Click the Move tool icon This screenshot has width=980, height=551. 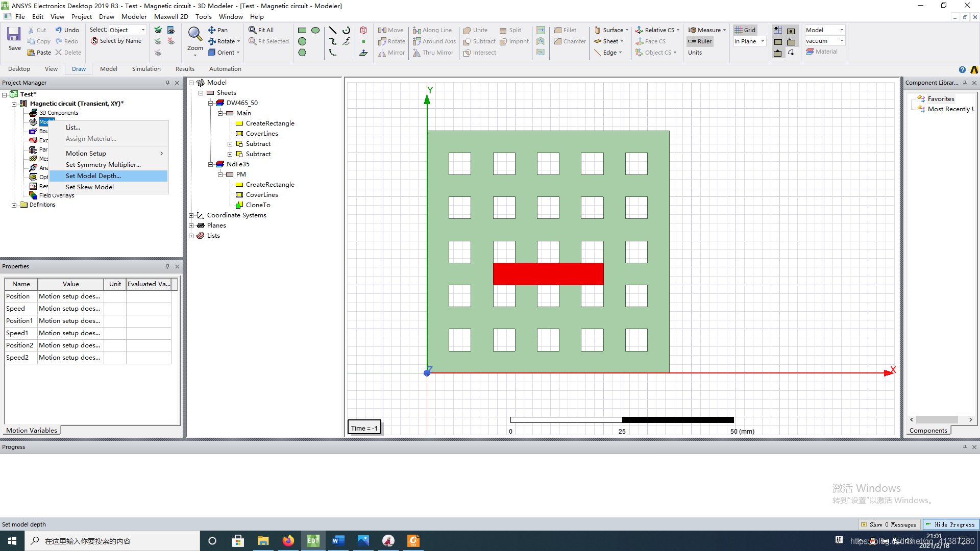click(382, 30)
